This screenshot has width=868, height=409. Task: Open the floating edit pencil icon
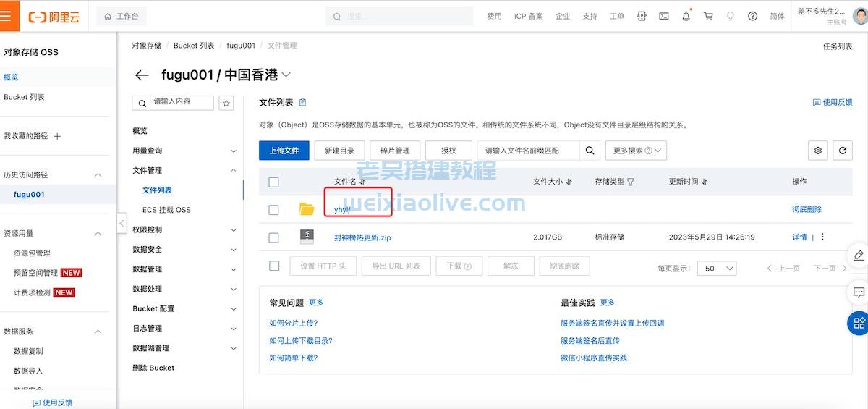(x=859, y=256)
